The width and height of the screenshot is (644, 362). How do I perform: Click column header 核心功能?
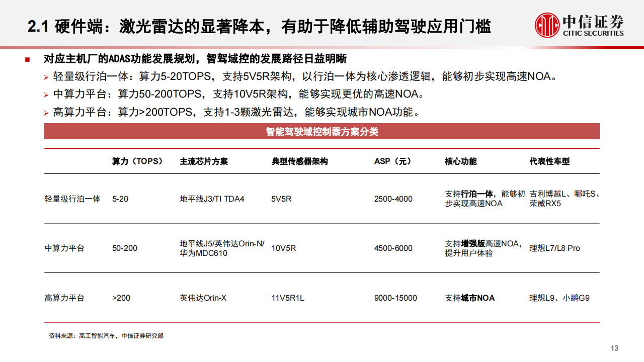[461, 161]
